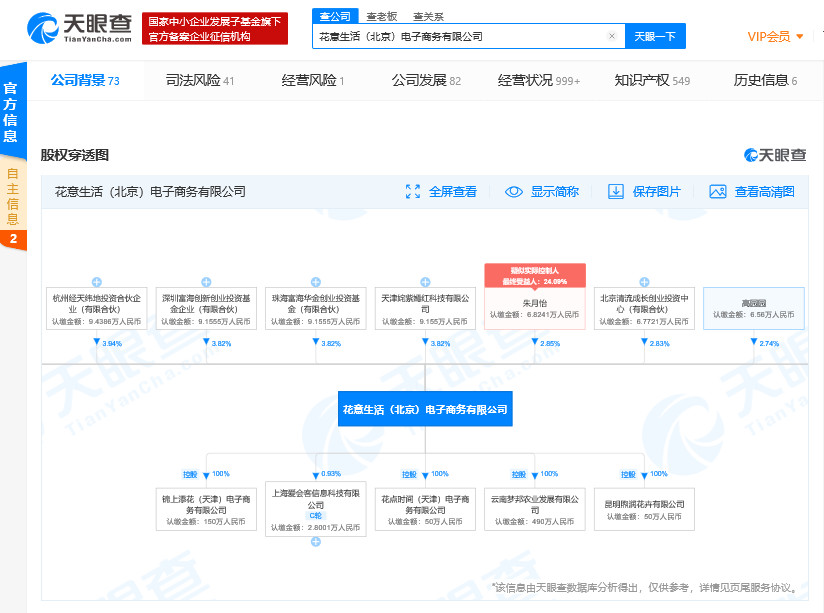This screenshot has width=824, height=613.
Task: Expand the VIP会员 dropdown arrow
Action: pos(799,36)
